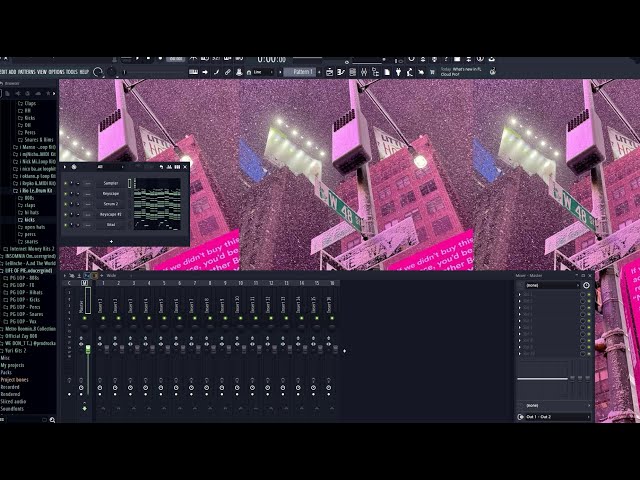The image size is (640, 480).
Task: Click the Insert 1 pan knob
Action: (x=103, y=327)
